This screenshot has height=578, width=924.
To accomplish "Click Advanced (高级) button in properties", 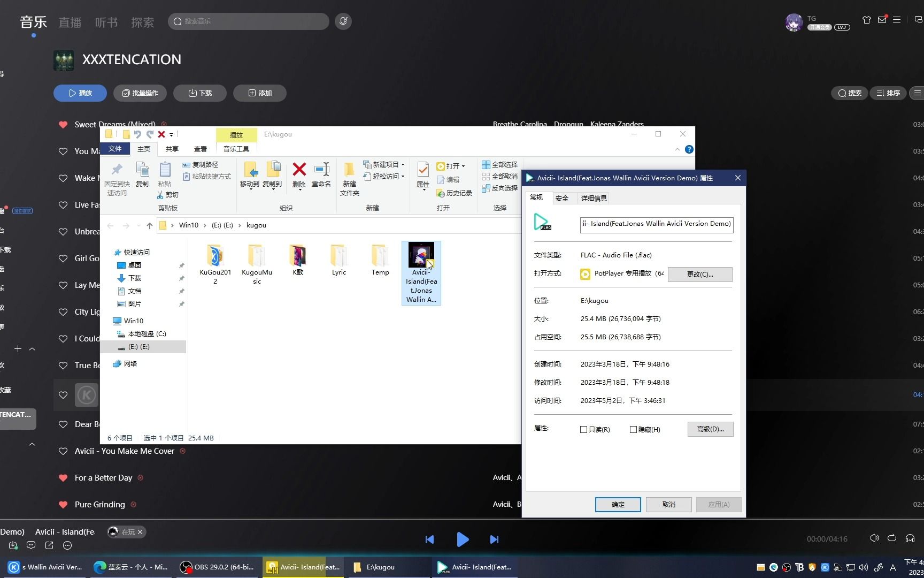I will click(710, 429).
